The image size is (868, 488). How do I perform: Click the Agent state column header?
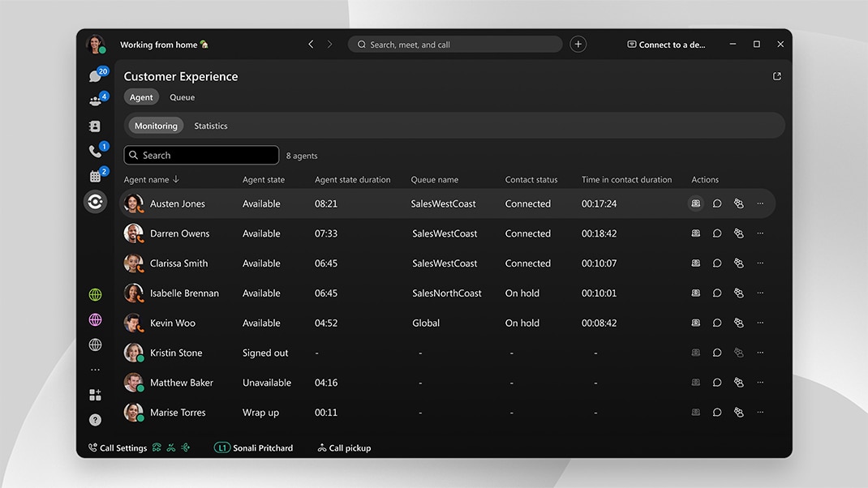point(264,179)
